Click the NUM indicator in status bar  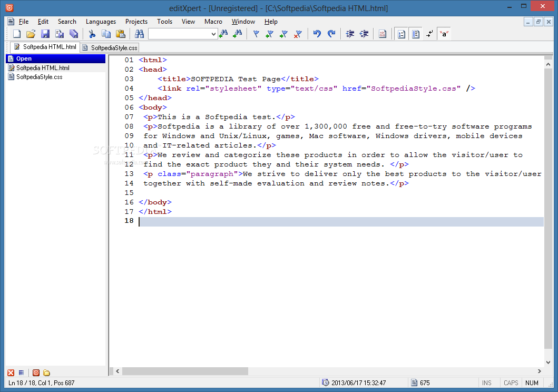pos(532,383)
